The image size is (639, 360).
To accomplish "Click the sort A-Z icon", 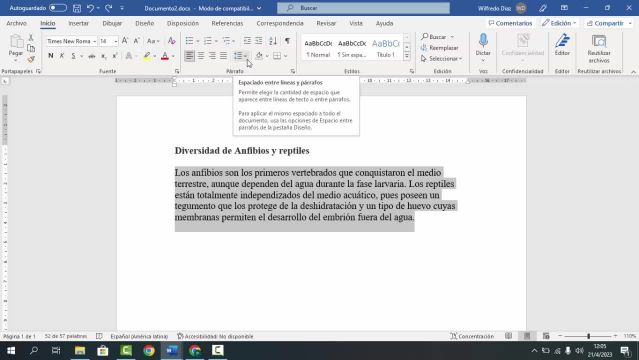I will coord(273,41).
